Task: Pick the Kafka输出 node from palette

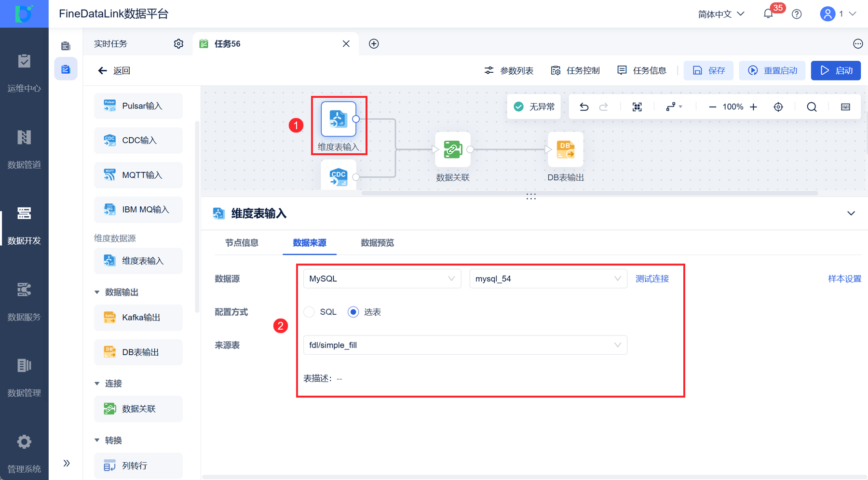Action: [138, 318]
